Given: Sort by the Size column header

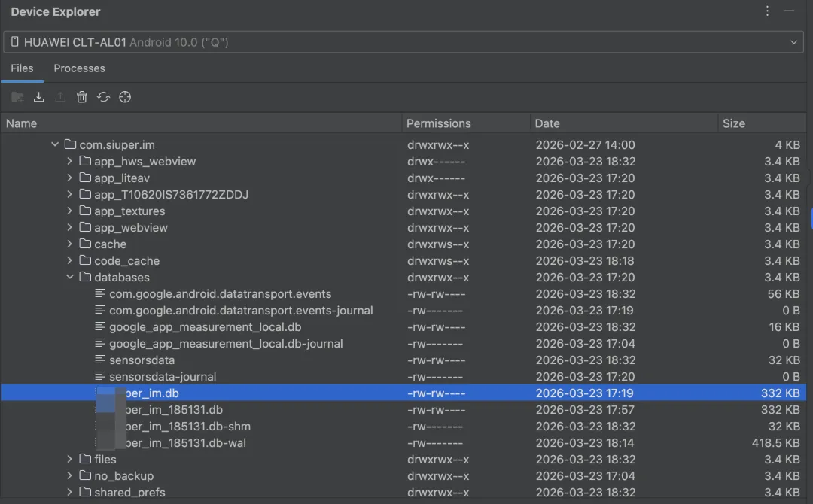Looking at the screenshot, I should click(x=733, y=123).
